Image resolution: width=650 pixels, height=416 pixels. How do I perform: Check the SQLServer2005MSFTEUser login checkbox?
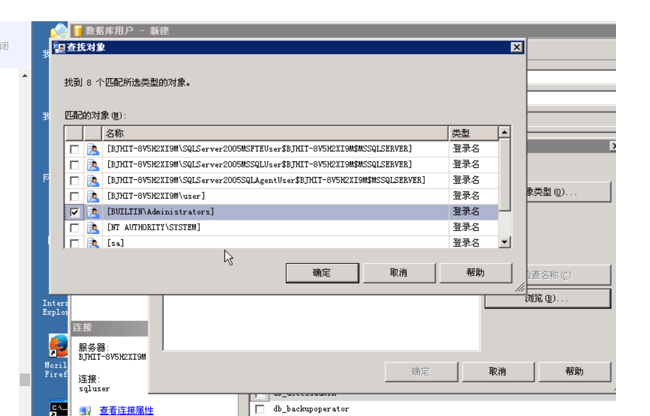(x=74, y=149)
